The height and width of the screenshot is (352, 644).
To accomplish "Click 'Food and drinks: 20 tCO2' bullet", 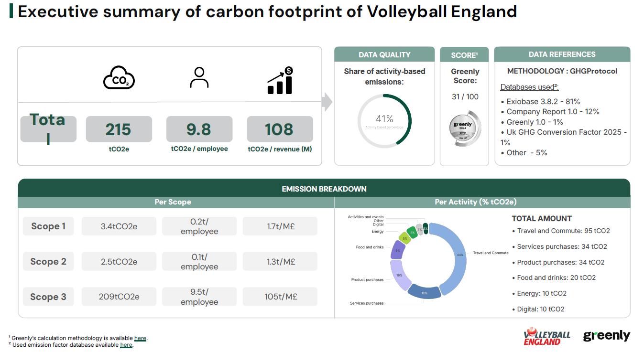I will 554,277.
